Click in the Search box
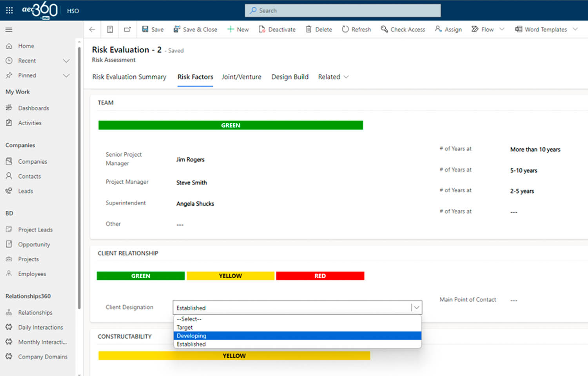This screenshot has height=376, width=588. click(x=343, y=11)
